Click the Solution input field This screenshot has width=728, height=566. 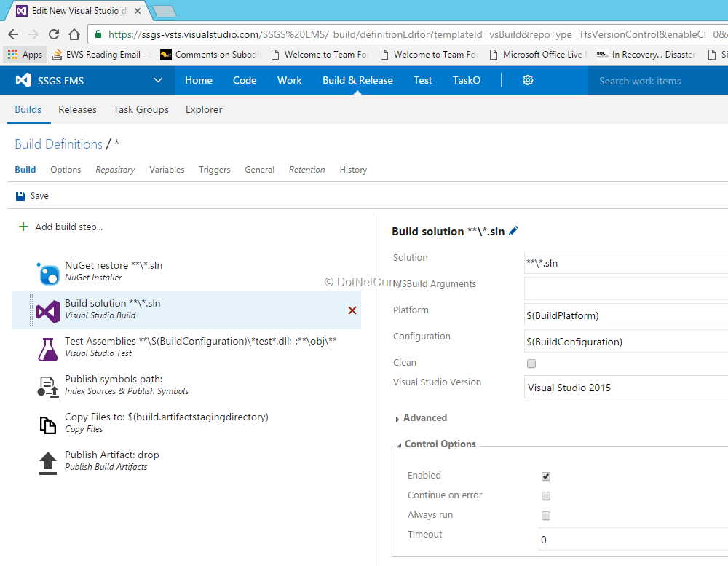[x=626, y=262]
